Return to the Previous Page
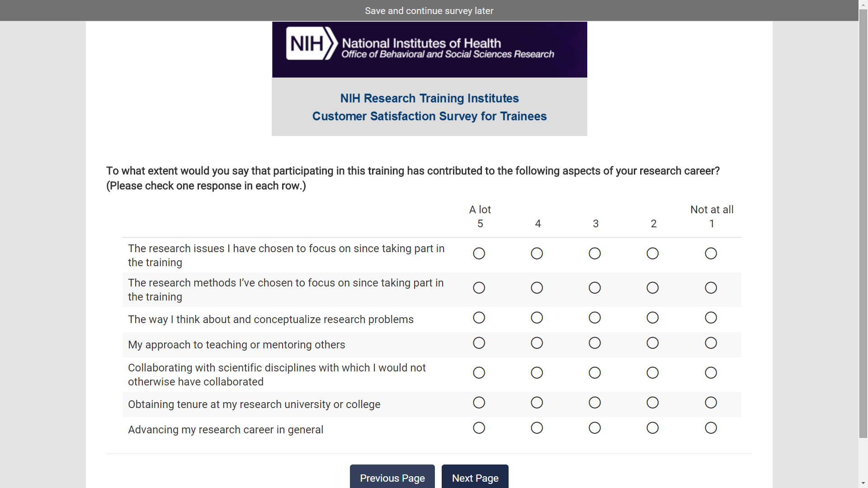The height and width of the screenshot is (488, 868). coord(392,478)
